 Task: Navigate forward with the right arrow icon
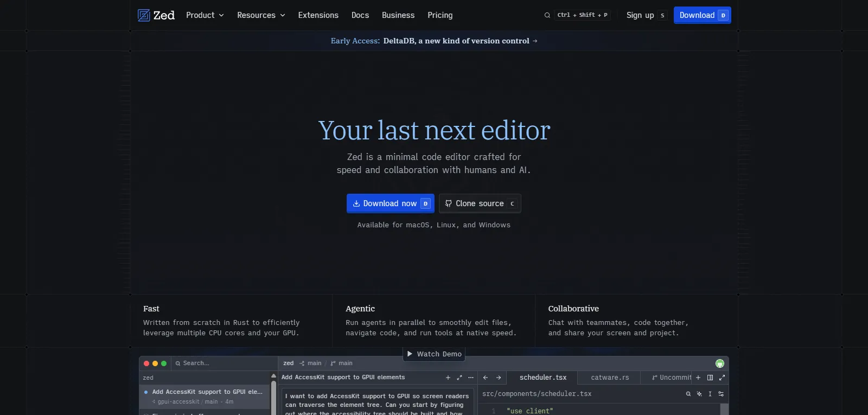tap(499, 378)
